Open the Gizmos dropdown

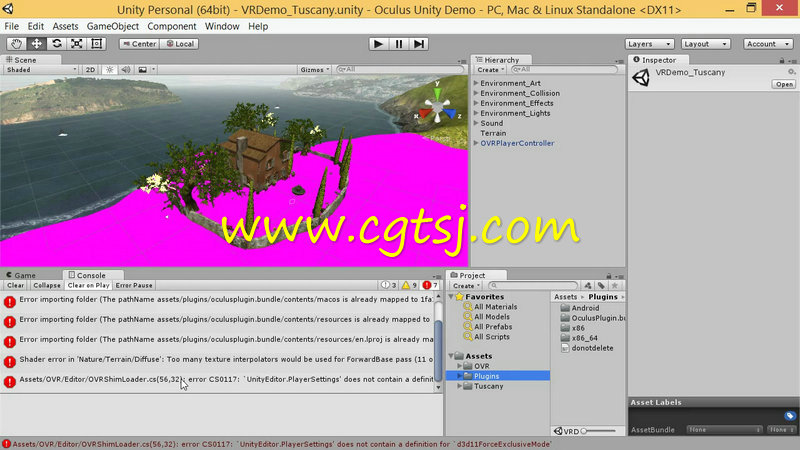(315, 69)
